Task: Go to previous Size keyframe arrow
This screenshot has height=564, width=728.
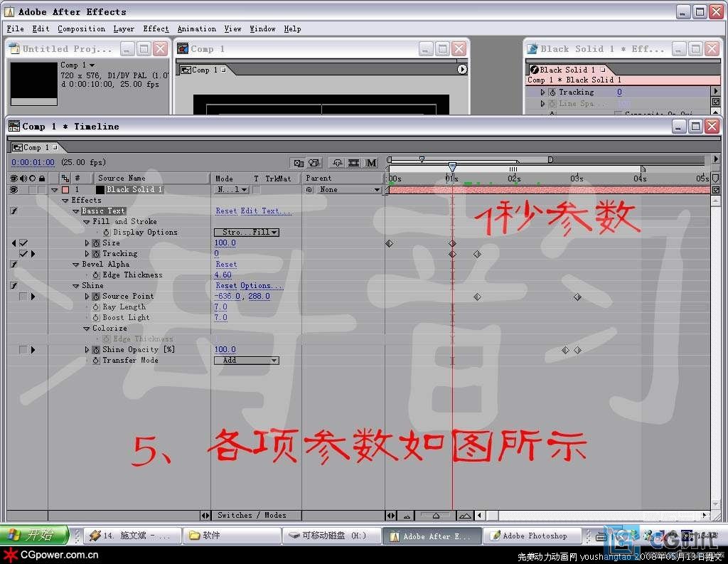Action: coord(14,243)
